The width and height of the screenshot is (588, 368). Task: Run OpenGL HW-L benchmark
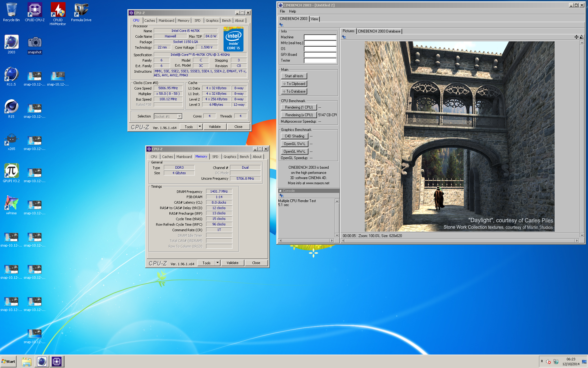[294, 151]
